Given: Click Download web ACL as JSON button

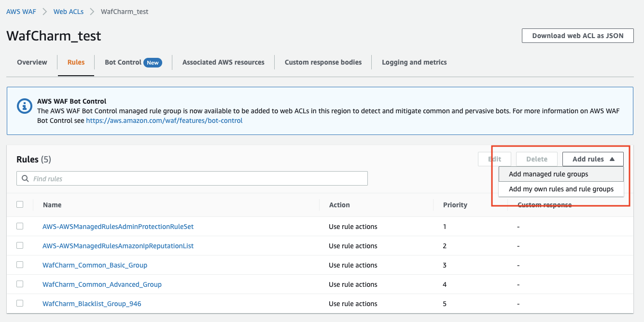Looking at the screenshot, I should 578,36.
